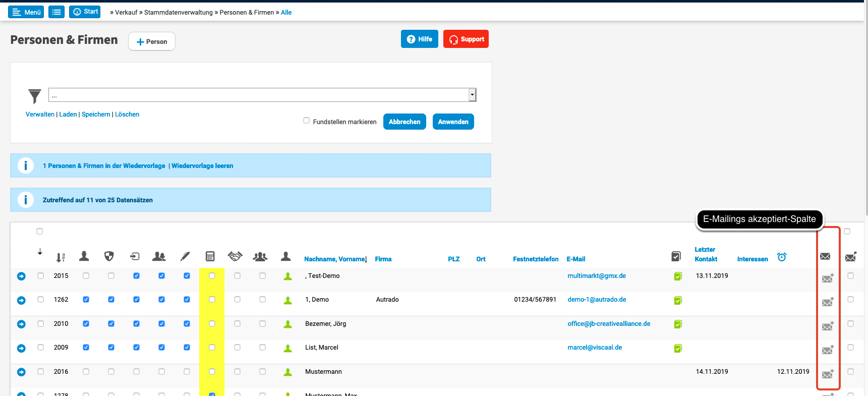Expand the filter selection dropdown

[x=472, y=95]
